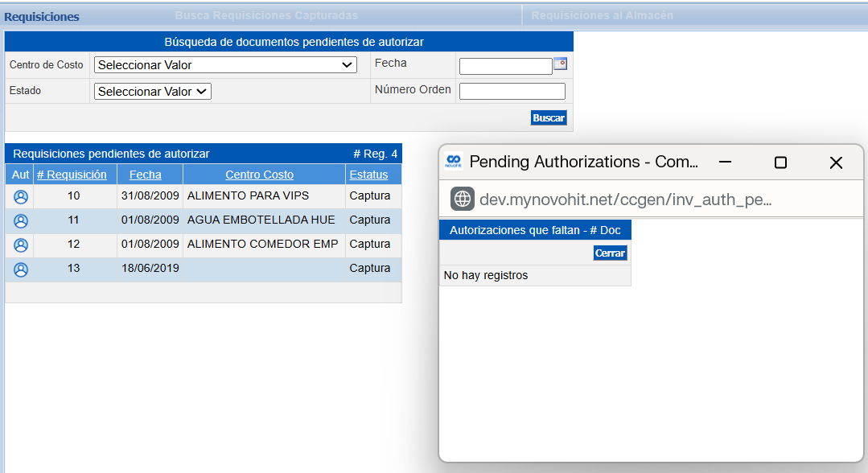Click the Número Orden text field

tap(512, 92)
